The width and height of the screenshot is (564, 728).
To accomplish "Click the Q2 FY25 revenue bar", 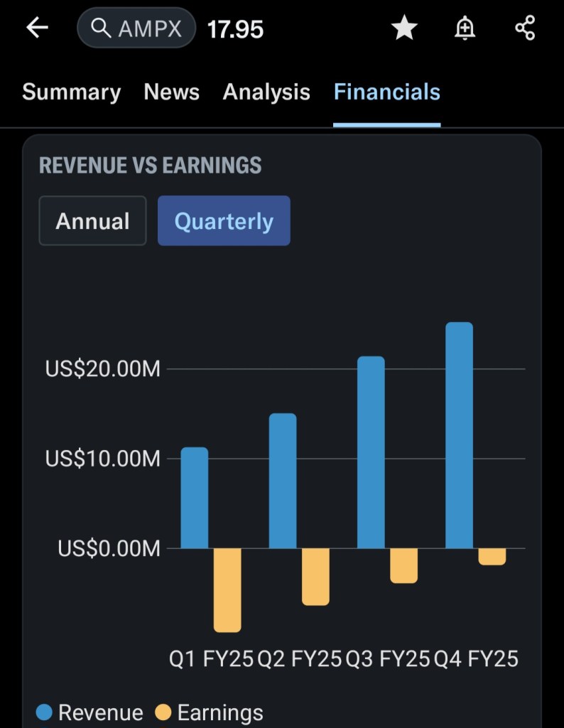I will (x=283, y=481).
